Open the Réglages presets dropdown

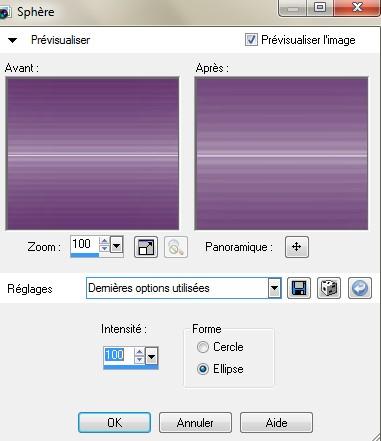[274, 288]
